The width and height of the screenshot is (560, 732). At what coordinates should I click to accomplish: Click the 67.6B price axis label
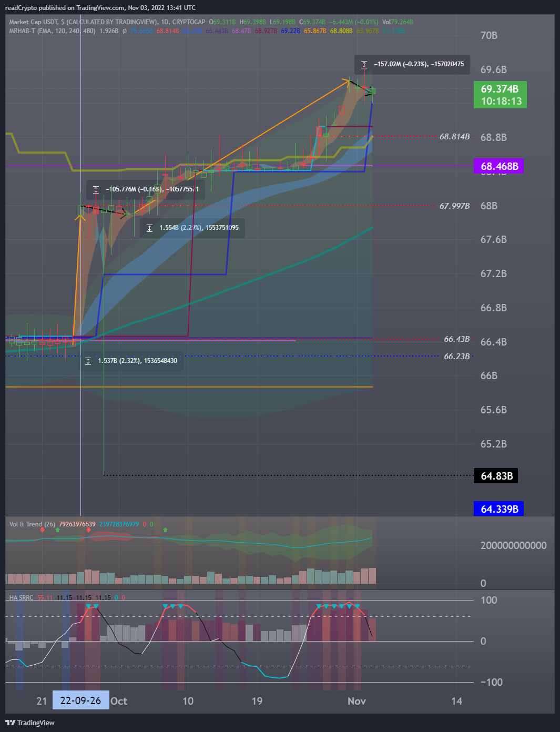click(494, 239)
